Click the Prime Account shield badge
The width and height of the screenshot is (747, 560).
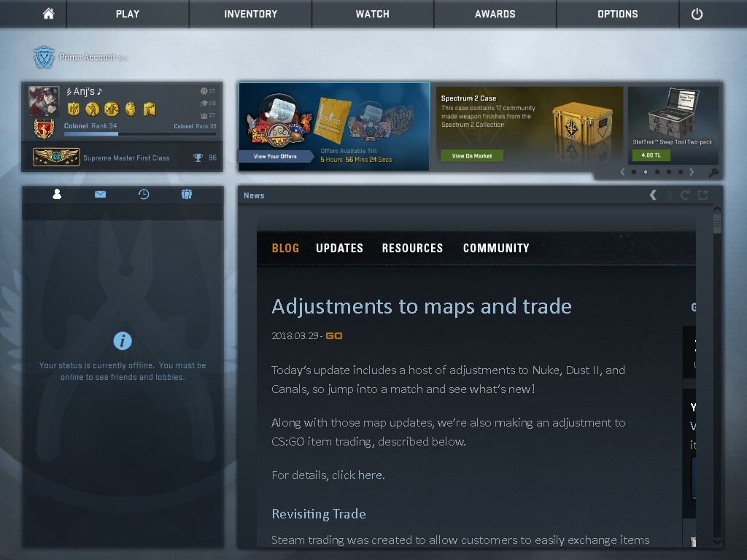coord(44,57)
